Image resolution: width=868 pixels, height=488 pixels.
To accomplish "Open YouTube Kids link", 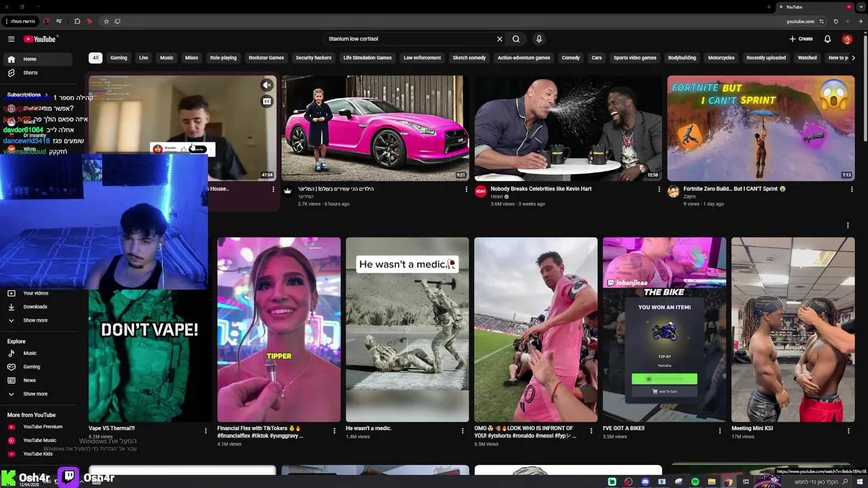I will point(38,453).
